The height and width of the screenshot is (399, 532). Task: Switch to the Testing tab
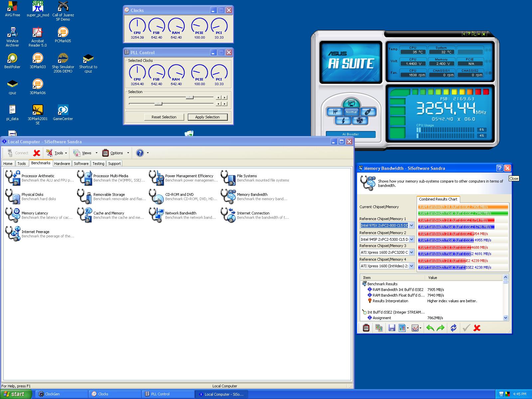[x=98, y=164]
